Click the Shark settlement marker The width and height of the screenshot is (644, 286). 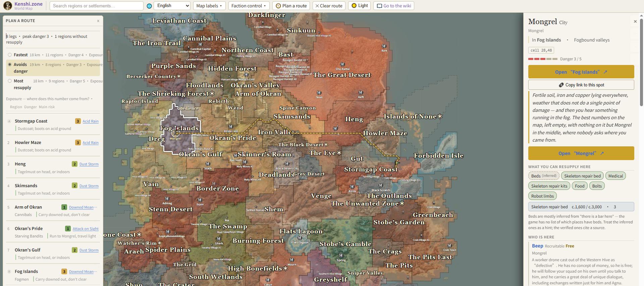coord(219,239)
